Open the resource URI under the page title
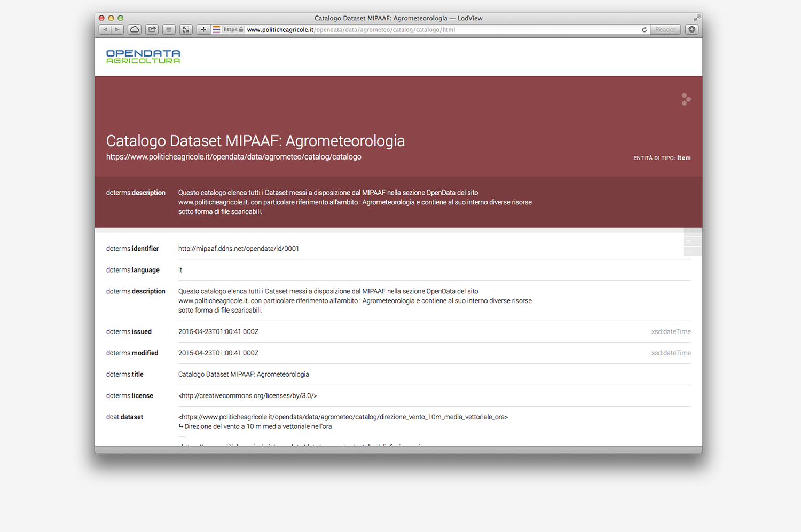This screenshot has width=801, height=532. [234, 157]
